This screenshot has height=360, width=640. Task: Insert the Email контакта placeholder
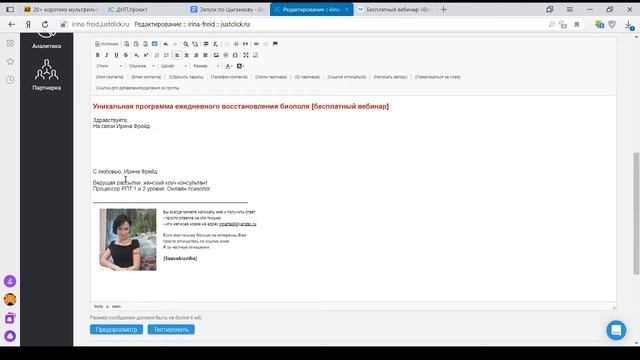146,77
